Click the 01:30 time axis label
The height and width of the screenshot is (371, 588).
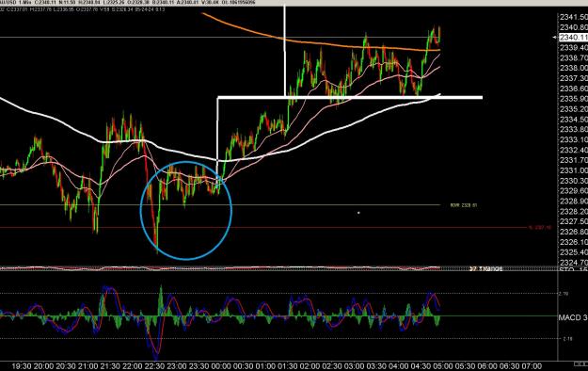[x=288, y=365]
